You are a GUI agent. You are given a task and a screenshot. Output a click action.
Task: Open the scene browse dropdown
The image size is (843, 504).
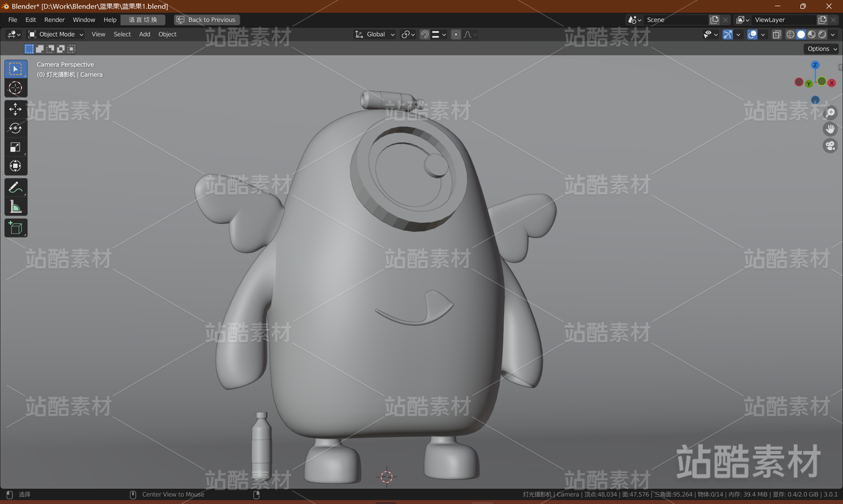(635, 20)
